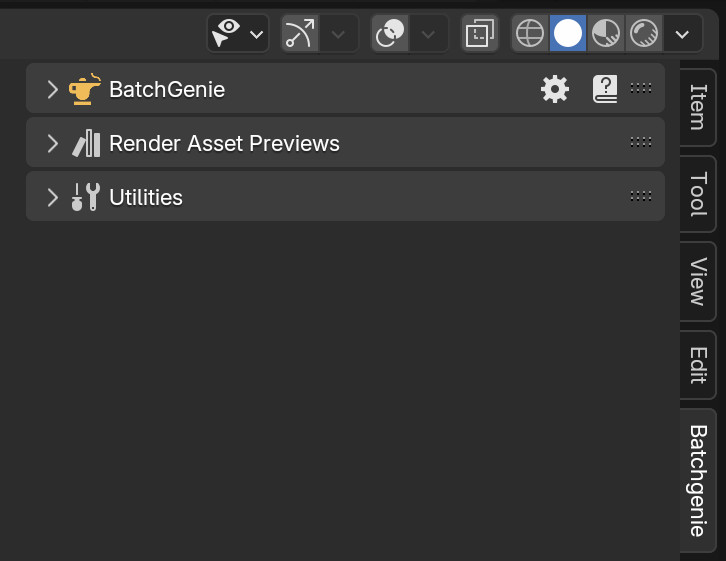Select solid viewport shading mode
The width and height of the screenshot is (726, 561).
coord(568,33)
